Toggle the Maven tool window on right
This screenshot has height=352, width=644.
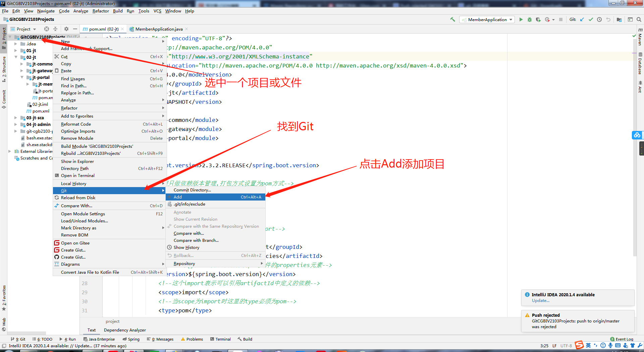click(x=640, y=37)
